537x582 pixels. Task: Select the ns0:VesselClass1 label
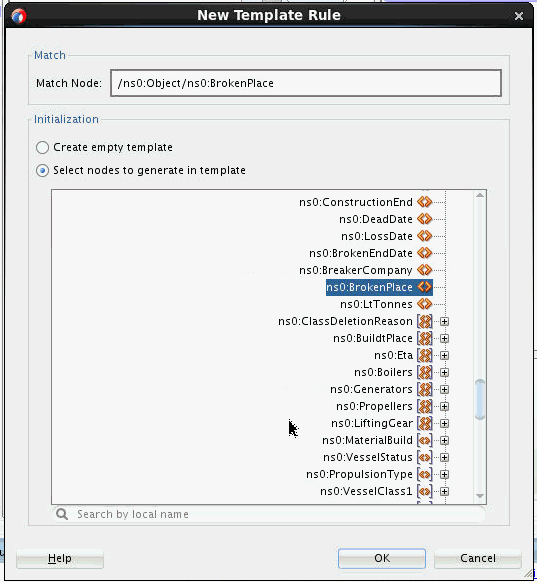click(x=366, y=491)
